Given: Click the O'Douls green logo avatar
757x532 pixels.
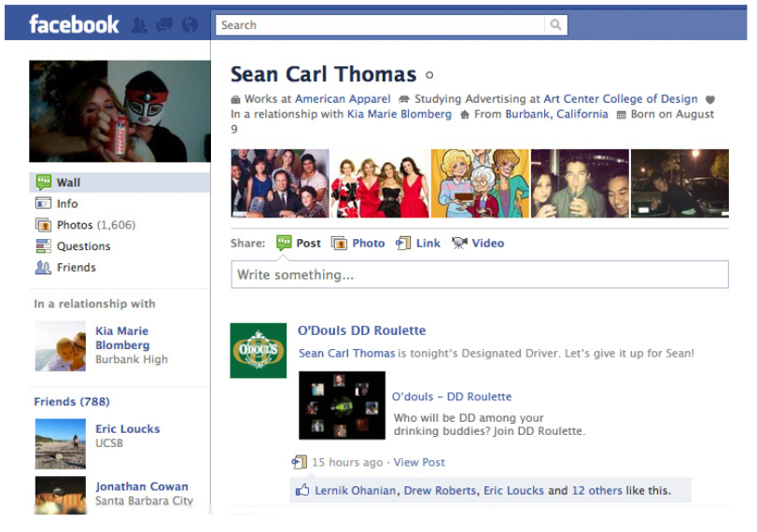Looking at the screenshot, I should tap(259, 351).
